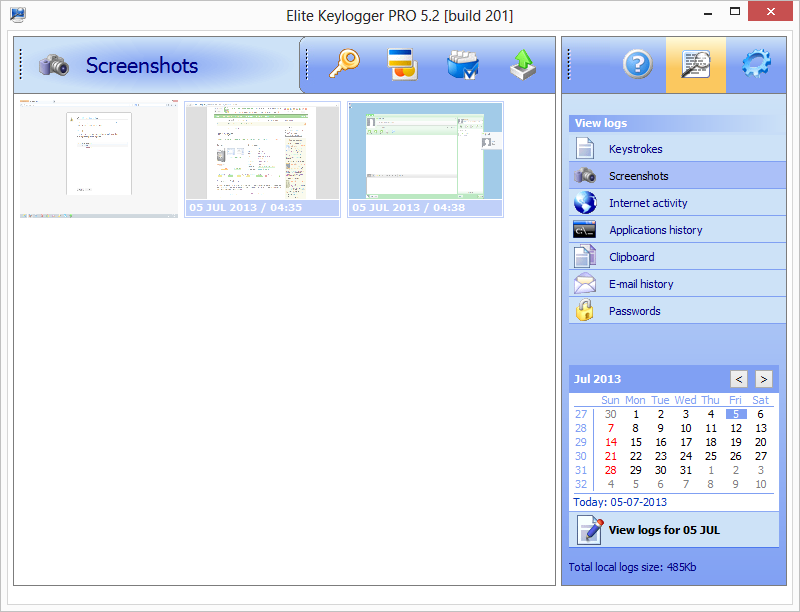Go to previous month in calendar
Screen dimensions: 800x612
pyautogui.click(x=738, y=379)
